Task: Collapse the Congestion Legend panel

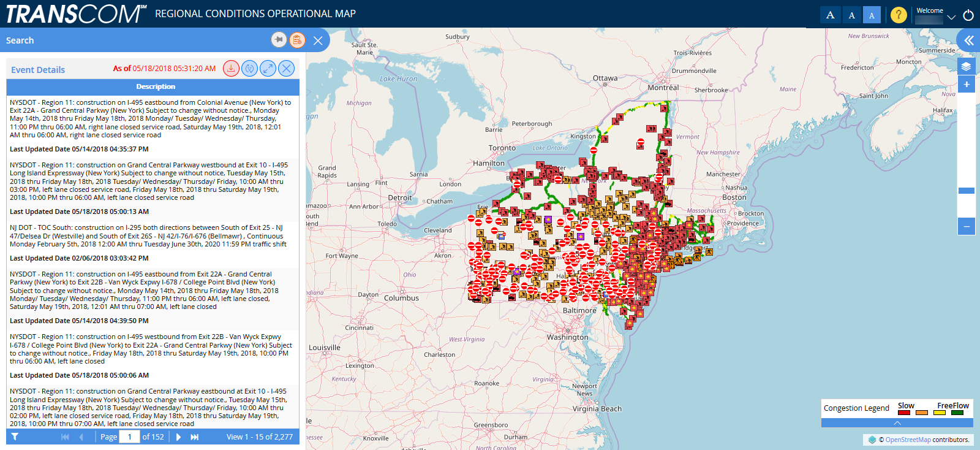Action: [x=897, y=423]
